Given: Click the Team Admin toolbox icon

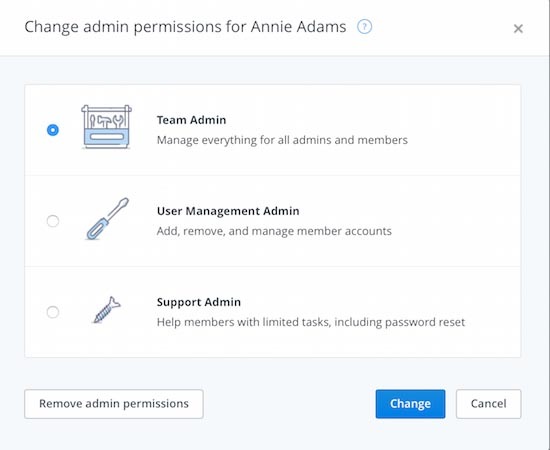Looking at the screenshot, I should point(107,127).
